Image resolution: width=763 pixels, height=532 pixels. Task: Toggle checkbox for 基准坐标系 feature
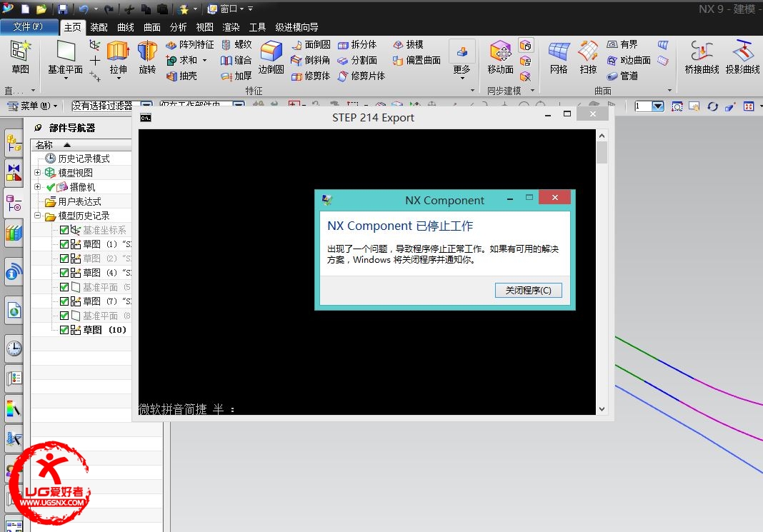coord(64,230)
